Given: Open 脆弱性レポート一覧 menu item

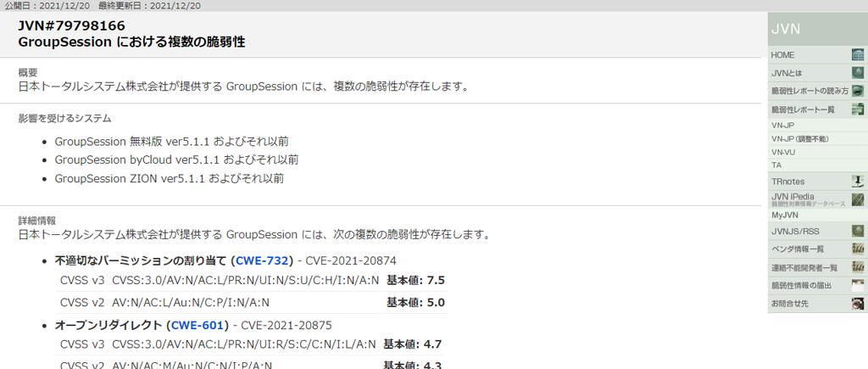Looking at the screenshot, I should click(803, 109).
